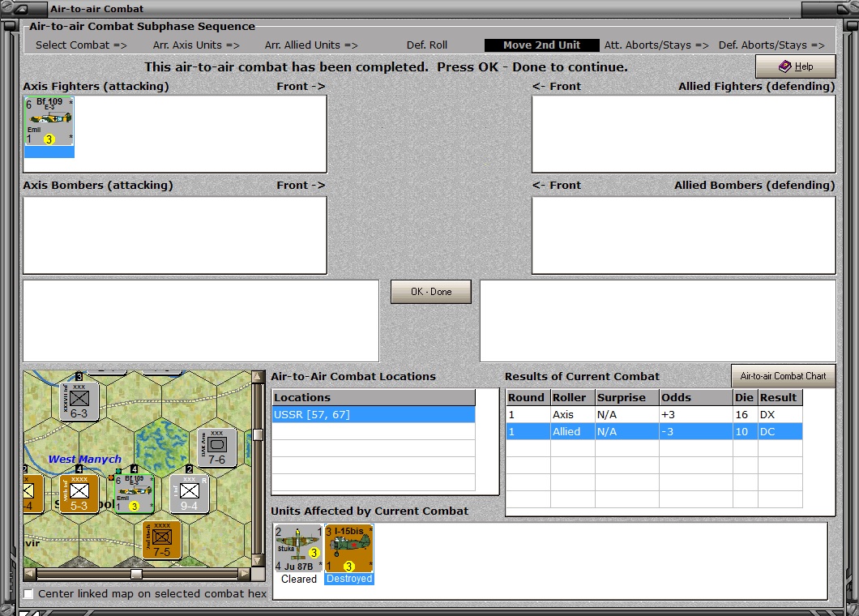This screenshot has width=859, height=616.
Task: Click the Allied Bombers (defending) empty box
Action: point(684,235)
